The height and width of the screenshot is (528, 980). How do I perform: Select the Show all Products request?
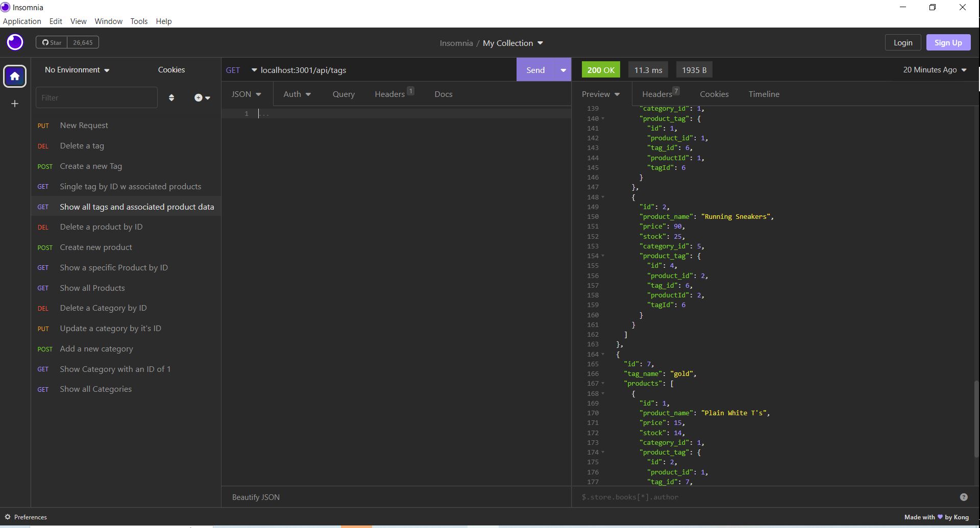(92, 288)
